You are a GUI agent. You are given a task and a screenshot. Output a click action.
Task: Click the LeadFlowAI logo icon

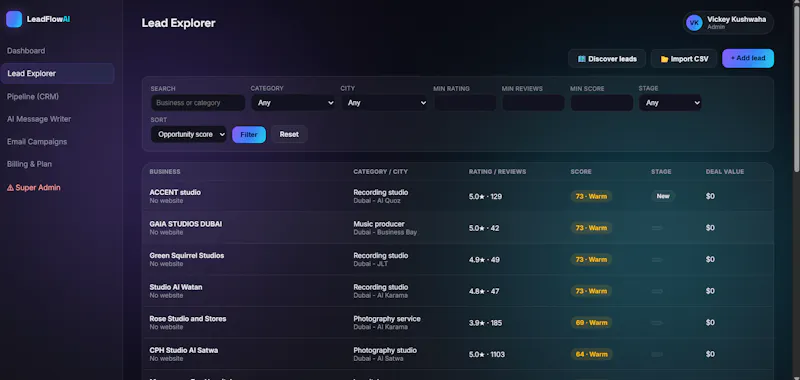(14, 19)
